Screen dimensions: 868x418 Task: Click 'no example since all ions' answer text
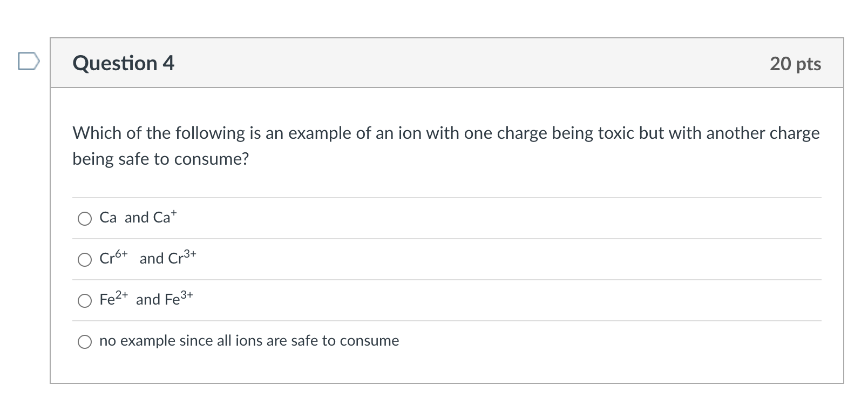249,341
